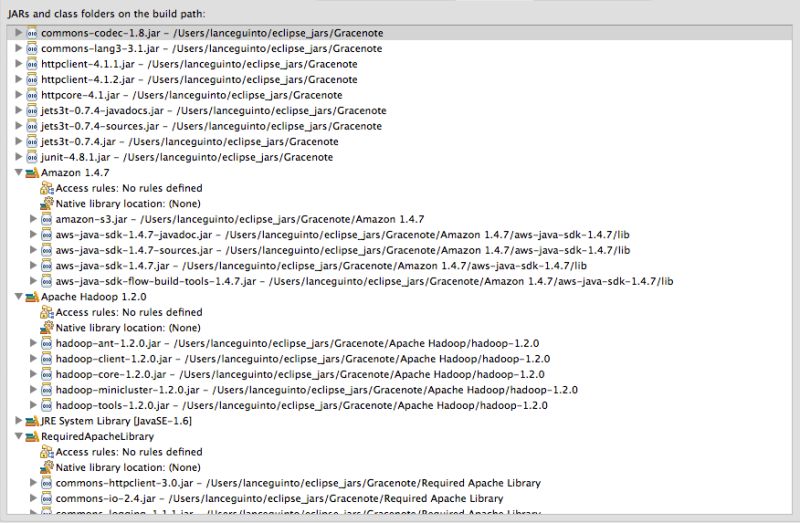This screenshot has width=800, height=523.
Task: Click the RequiredApacheLibrary library icon
Action: [32, 436]
